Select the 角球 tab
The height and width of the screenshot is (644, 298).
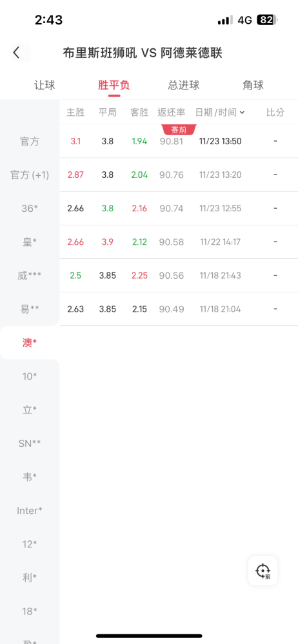(x=253, y=85)
